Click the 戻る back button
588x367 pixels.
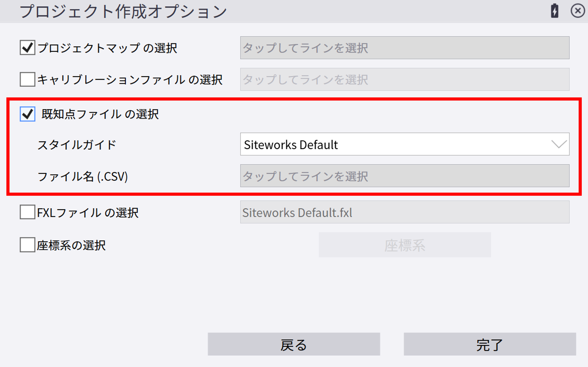click(x=294, y=344)
